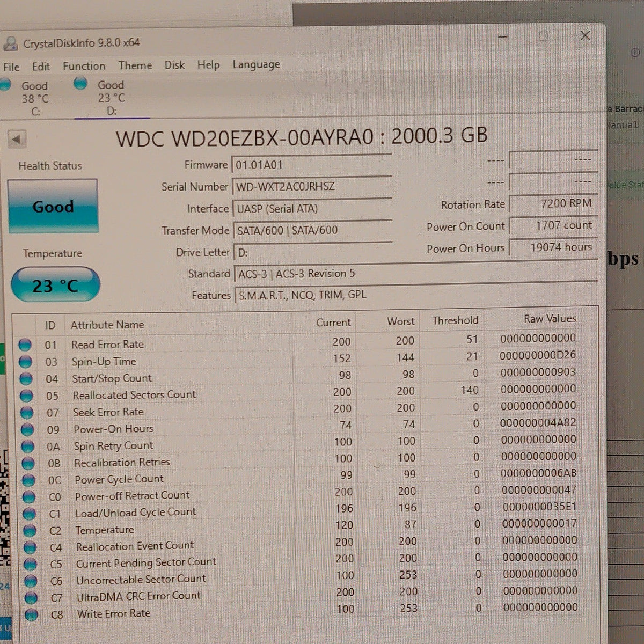
Task: Select the Power Cycle Count attribute name
Action: (119, 479)
